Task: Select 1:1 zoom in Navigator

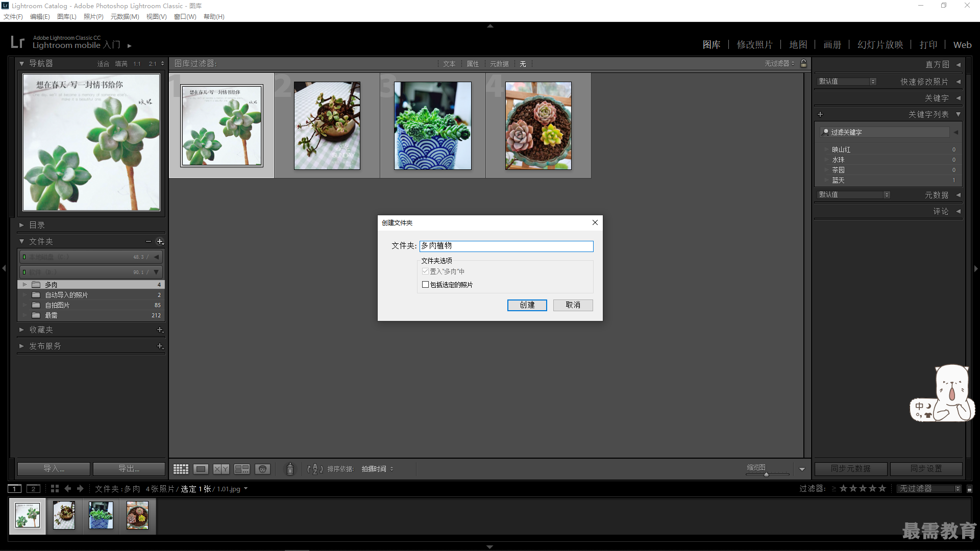Action: click(x=137, y=64)
